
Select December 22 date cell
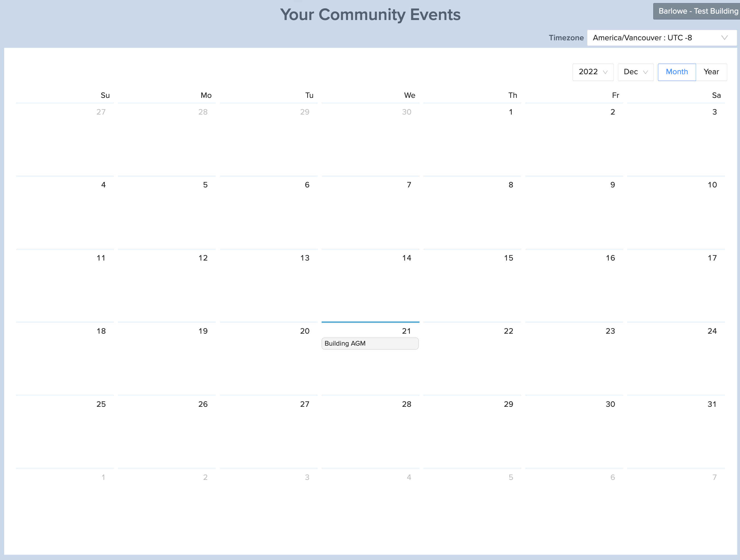[472, 358]
